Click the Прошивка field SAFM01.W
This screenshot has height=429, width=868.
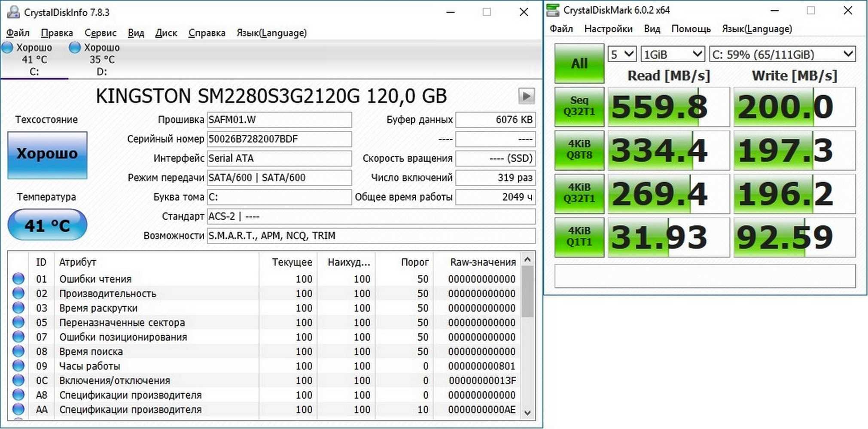tap(279, 120)
